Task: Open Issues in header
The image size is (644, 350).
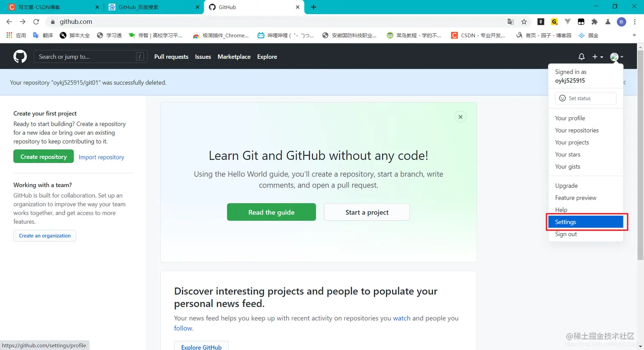Action: click(x=203, y=57)
